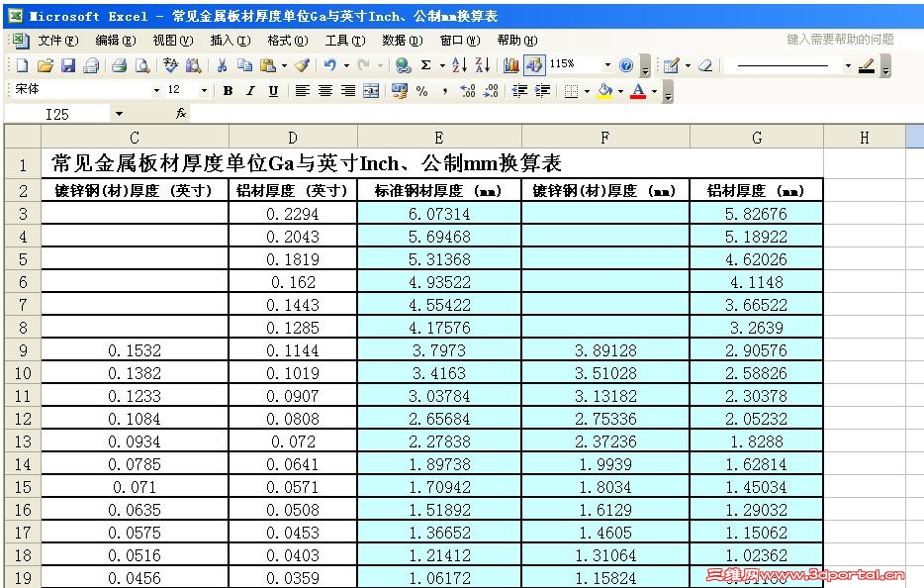Image resolution: width=924 pixels, height=588 pixels.
Task: Align text to the left
Action: click(303, 91)
